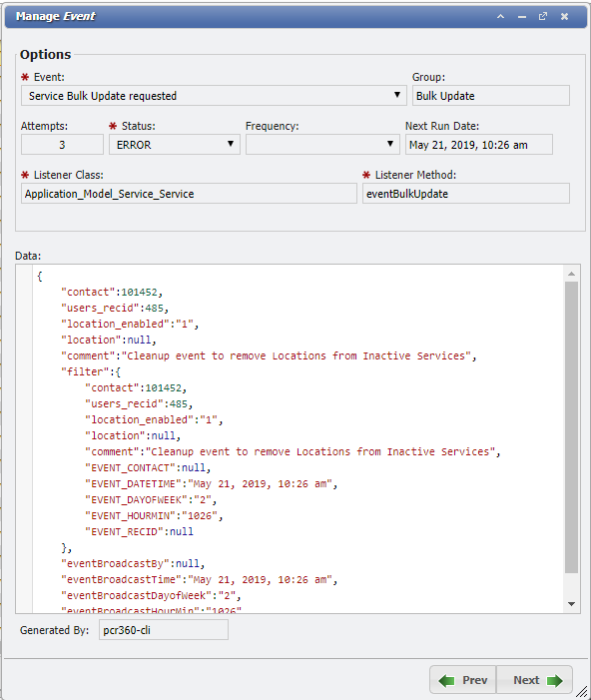Click the "EVENT_DAYOFWEEK":"2" line
The width and height of the screenshot is (591, 700).
click(x=151, y=500)
